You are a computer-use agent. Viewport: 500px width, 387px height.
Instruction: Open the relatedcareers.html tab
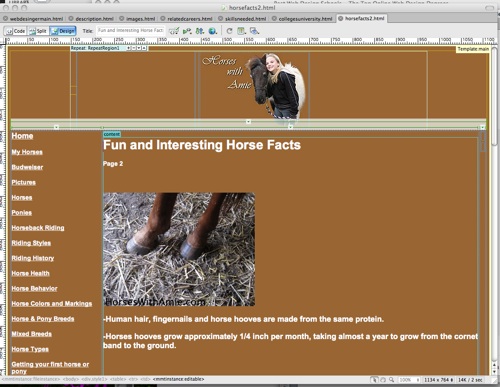[187, 19]
